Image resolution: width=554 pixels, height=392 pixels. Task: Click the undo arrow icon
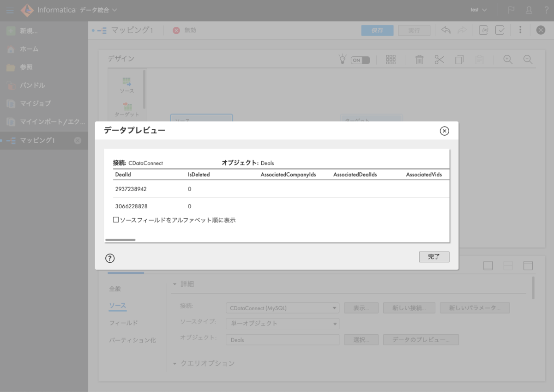click(446, 30)
